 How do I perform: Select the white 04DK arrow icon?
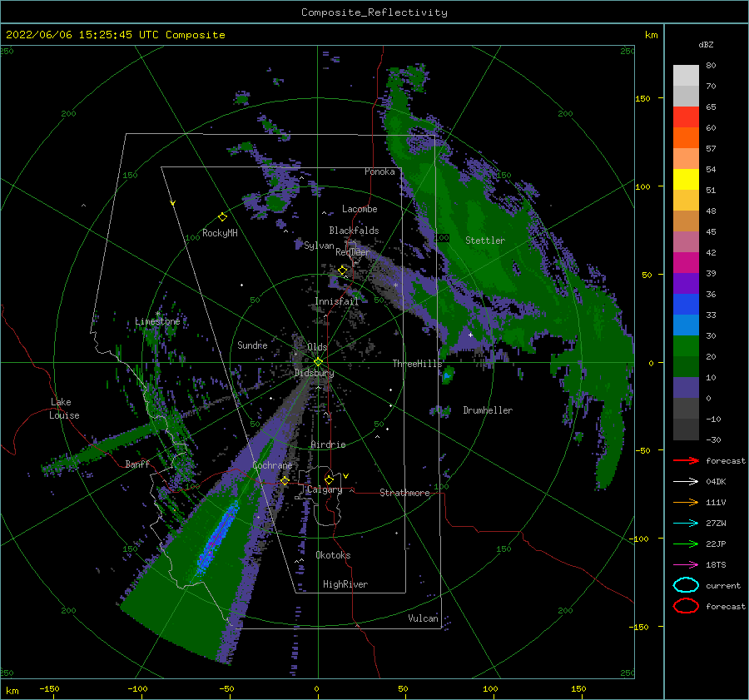click(x=686, y=481)
